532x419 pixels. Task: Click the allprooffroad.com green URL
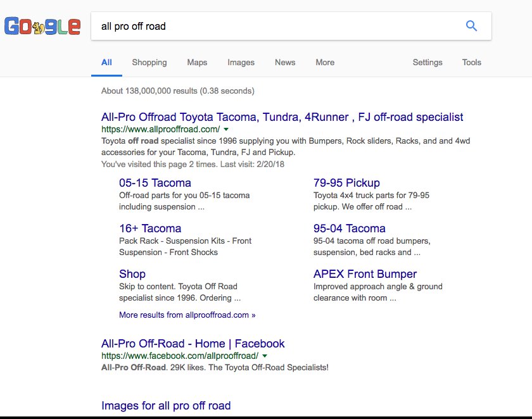[160, 129]
